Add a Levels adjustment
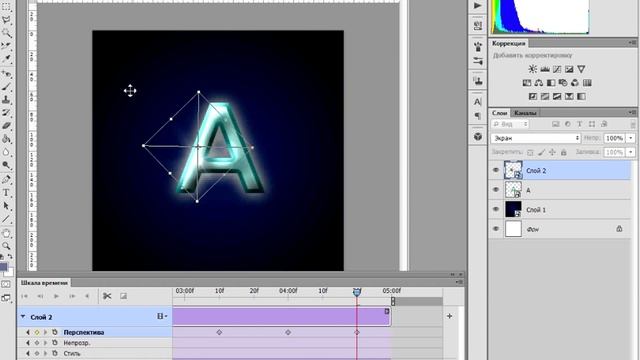The width and height of the screenshot is (640, 360). click(545, 69)
